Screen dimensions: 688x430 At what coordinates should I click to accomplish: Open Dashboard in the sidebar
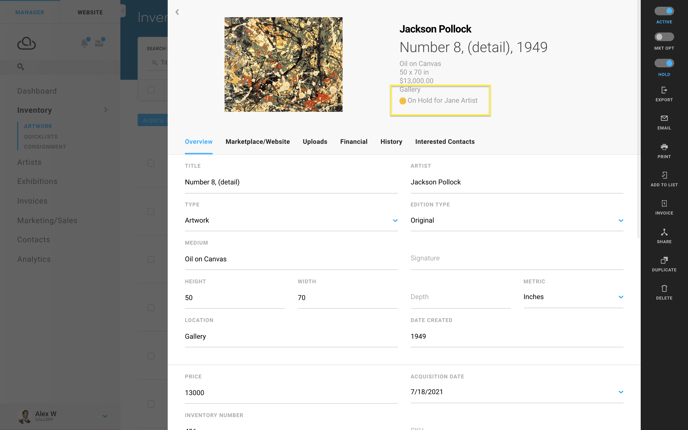[x=37, y=91]
